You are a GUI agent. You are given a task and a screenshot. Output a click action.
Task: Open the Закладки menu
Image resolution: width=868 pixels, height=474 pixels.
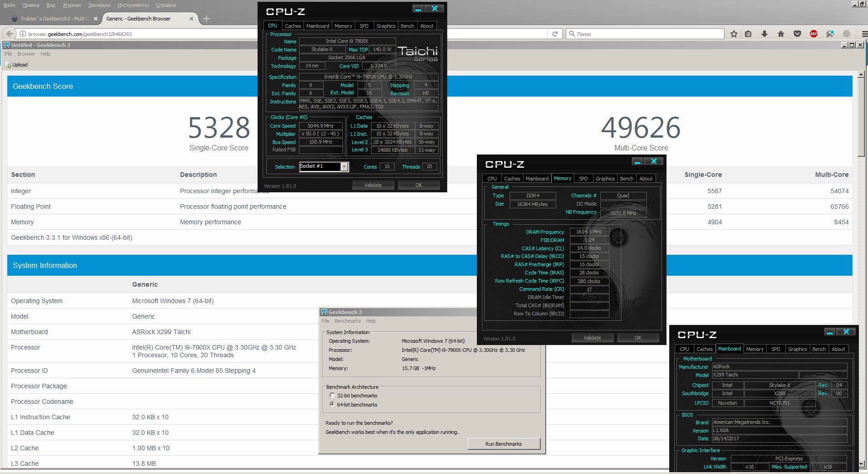99,5
